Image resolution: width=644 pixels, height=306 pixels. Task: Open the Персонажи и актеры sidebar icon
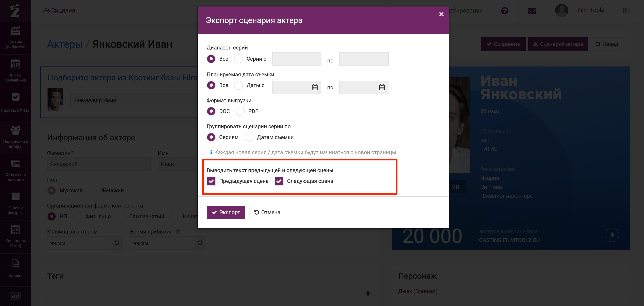pyautogui.click(x=15, y=130)
